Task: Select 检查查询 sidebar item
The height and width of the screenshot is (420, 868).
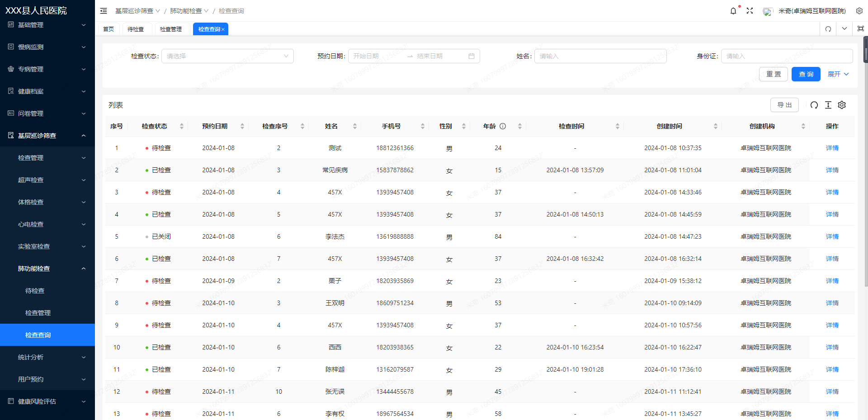Action: (47, 335)
